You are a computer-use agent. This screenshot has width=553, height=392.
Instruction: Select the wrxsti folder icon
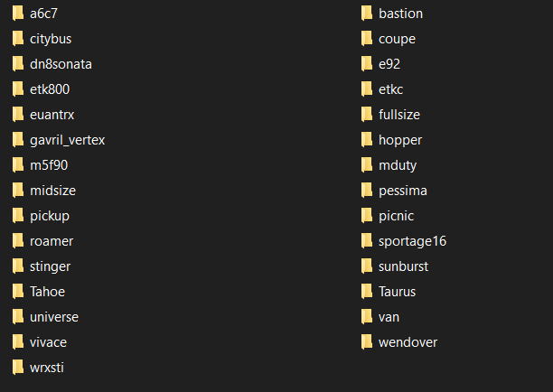[18, 368]
